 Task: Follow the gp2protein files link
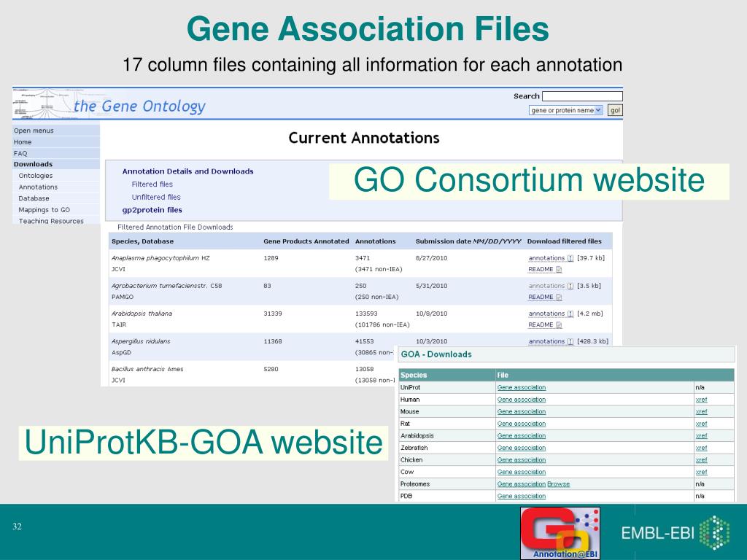pos(152,210)
